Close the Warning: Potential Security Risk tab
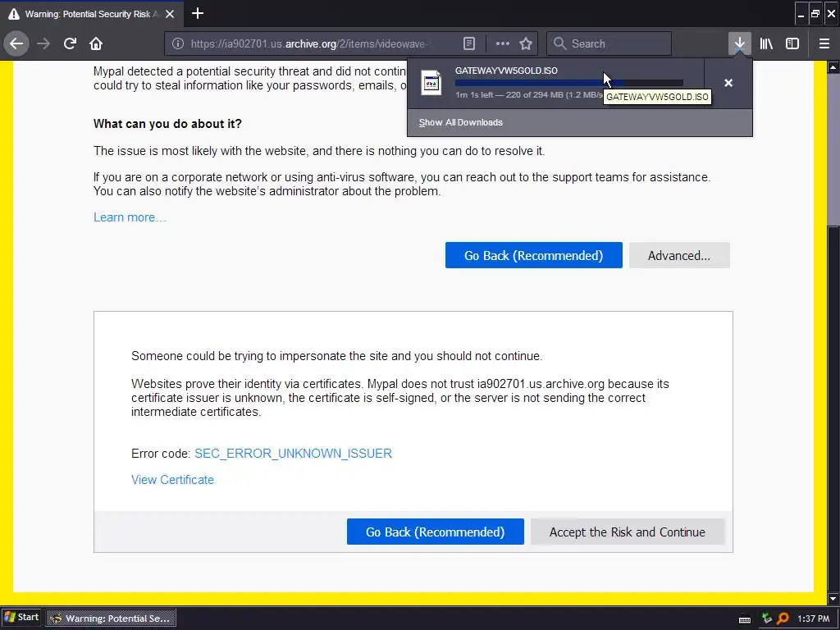840x630 pixels. [x=170, y=14]
